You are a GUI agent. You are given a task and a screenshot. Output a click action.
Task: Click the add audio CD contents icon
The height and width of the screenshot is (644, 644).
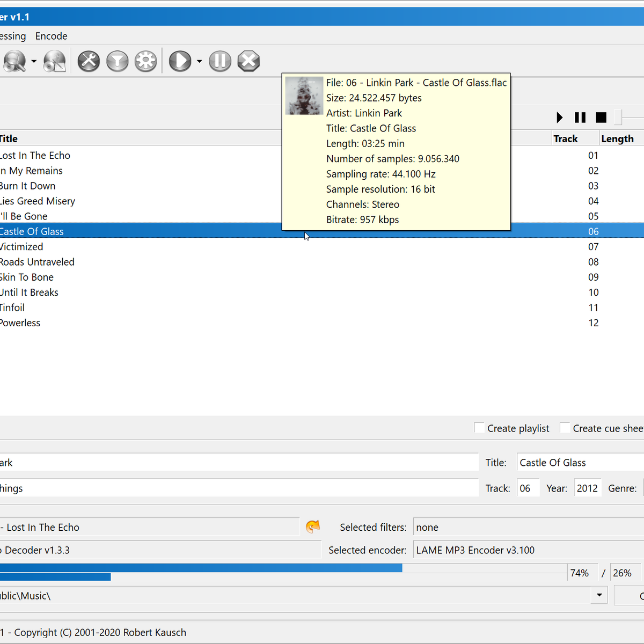pyautogui.click(x=55, y=61)
